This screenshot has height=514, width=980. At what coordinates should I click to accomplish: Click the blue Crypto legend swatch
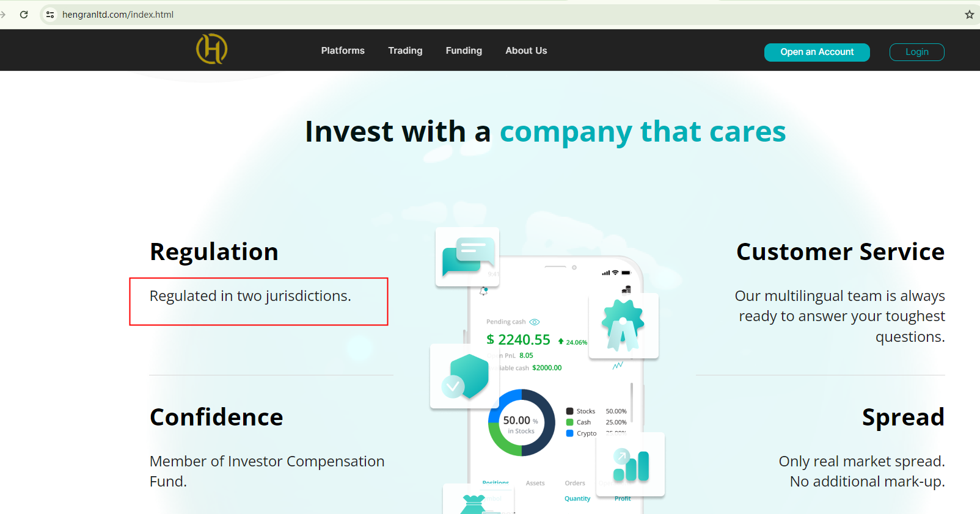[570, 433]
